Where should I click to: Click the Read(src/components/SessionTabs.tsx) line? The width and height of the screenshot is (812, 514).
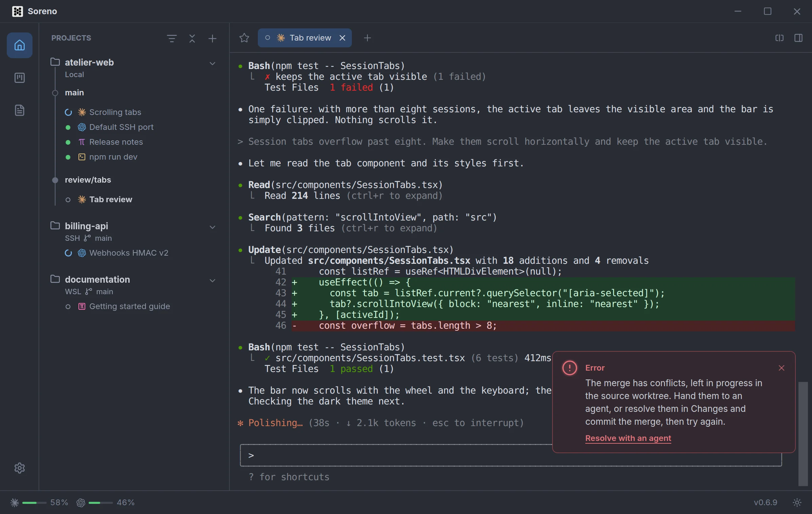tap(345, 185)
